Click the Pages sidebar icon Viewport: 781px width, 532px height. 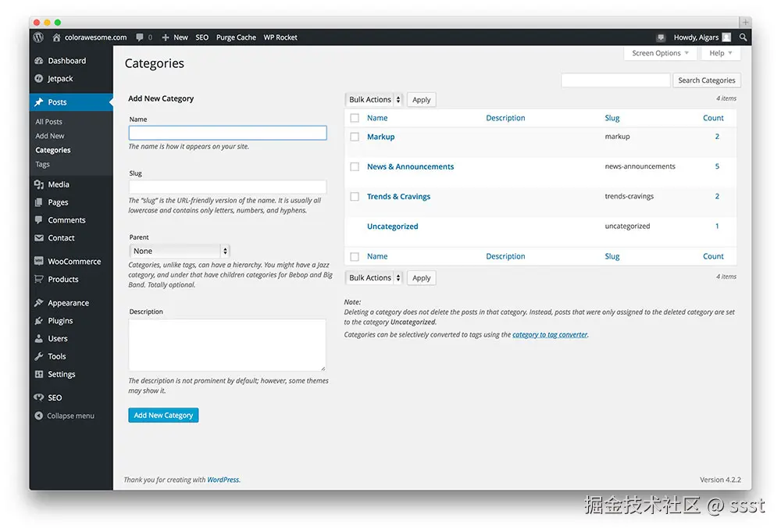[x=39, y=202]
